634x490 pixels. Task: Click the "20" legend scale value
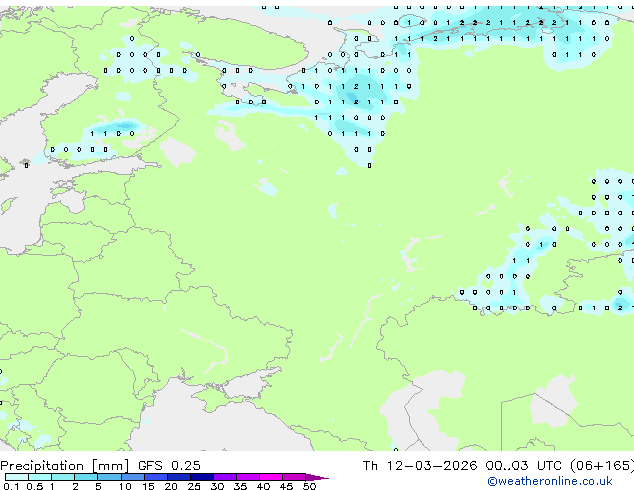click(x=171, y=486)
